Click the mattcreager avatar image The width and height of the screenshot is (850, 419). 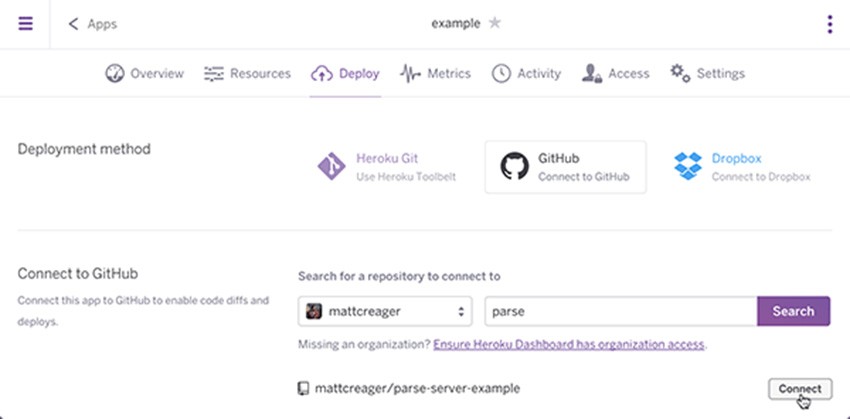pos(313,311)
